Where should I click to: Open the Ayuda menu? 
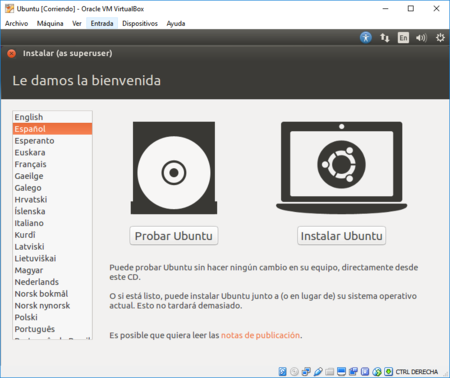176,23
